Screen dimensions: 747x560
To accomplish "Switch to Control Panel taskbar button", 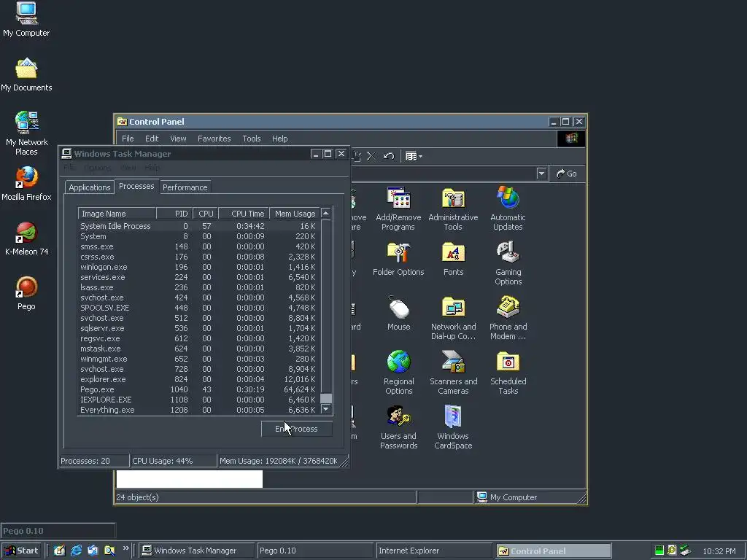I will 553,551.
